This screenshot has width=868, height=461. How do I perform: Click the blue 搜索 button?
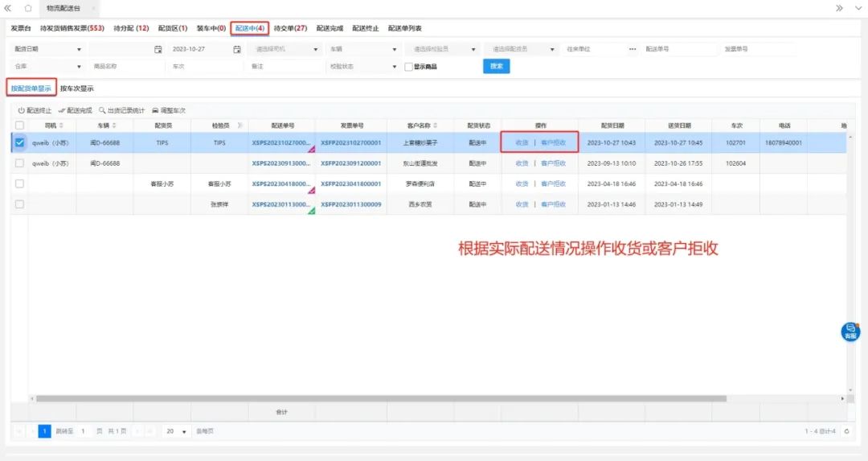(x=496, y=66)
